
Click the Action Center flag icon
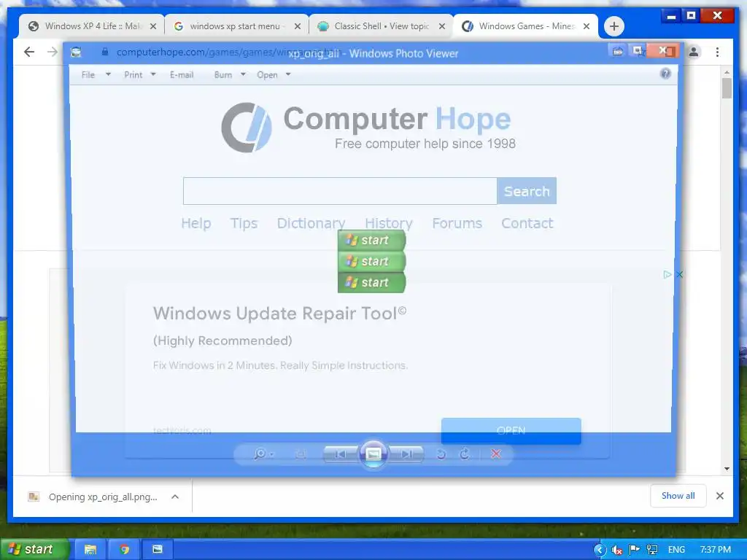pyautogui.click(x=634, y=550)
